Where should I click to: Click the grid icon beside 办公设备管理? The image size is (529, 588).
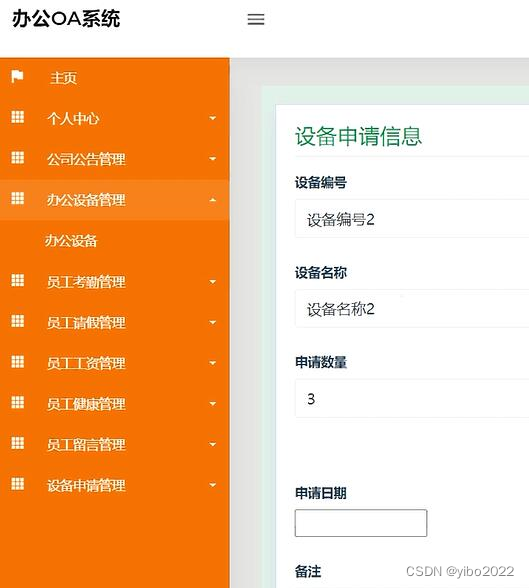click(x=18, y=198)
